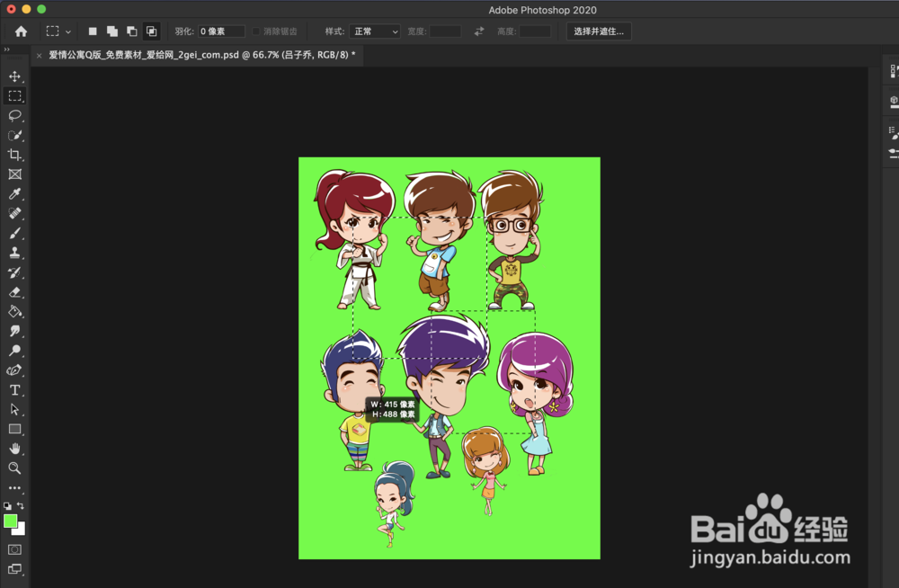Select the Rectangular Marquee tool in toolbox
The height and width of the screenshot is (588, 899).
click(x=15, y=96)
